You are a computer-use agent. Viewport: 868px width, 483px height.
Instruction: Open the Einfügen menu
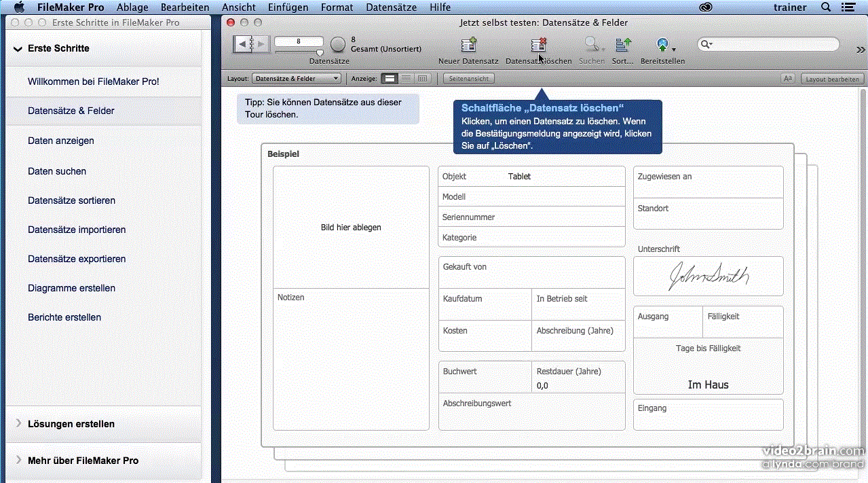pyautogui.click(x=288, y=7)
